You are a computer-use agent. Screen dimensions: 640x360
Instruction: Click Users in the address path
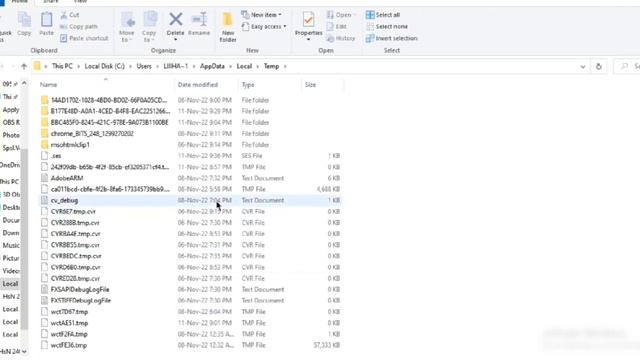[144, 66]
